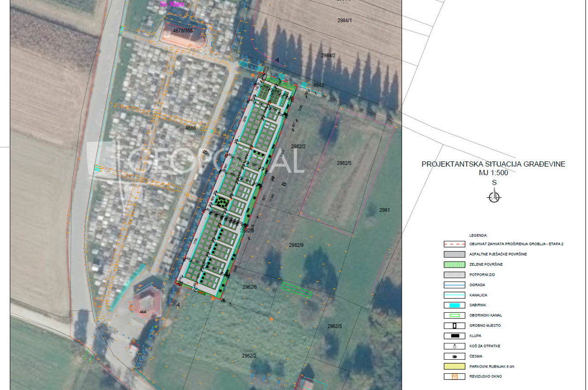Click the Ograda blue line legend sample
This screenshot has width=588, height=390.
[454, 285]
